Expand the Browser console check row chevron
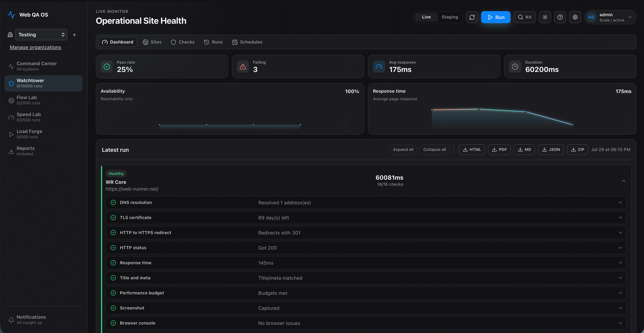644x333 pixels. [620, 323]
